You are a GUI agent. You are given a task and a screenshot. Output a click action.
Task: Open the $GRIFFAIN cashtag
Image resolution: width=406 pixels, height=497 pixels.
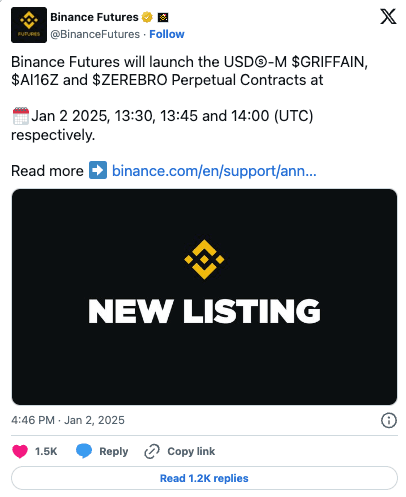pyautogui.click(x=329, y=62)
